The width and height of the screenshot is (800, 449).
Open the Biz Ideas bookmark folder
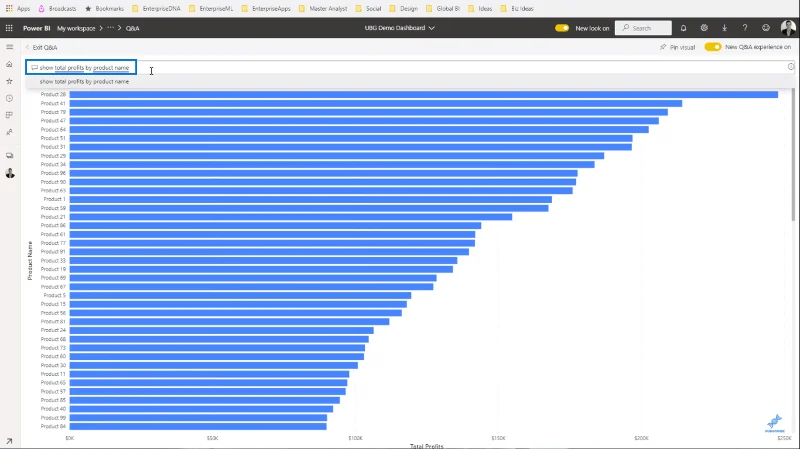[517, 9]
